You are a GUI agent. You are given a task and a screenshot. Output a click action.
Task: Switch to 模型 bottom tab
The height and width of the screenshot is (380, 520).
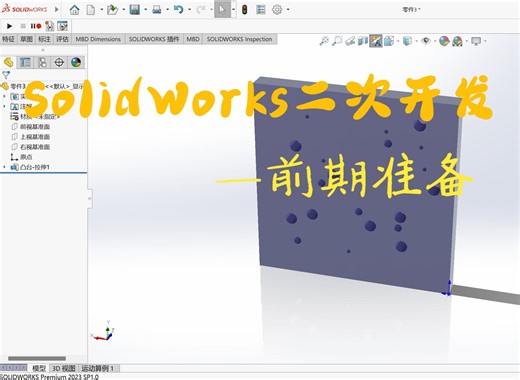click(39, 368)
